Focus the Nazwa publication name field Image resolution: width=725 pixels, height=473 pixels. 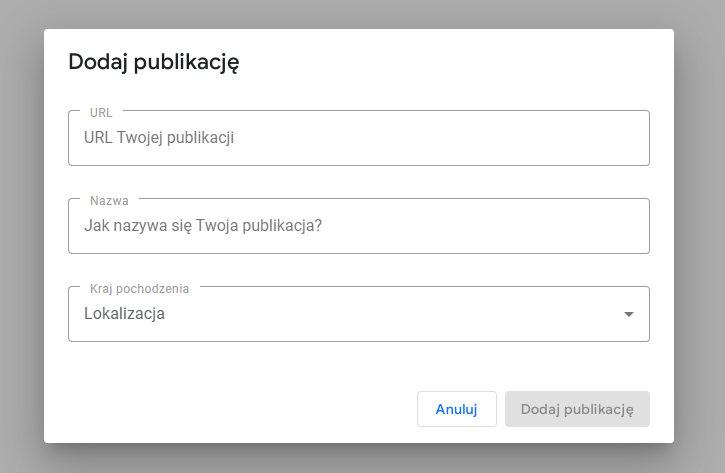(359, 226)
